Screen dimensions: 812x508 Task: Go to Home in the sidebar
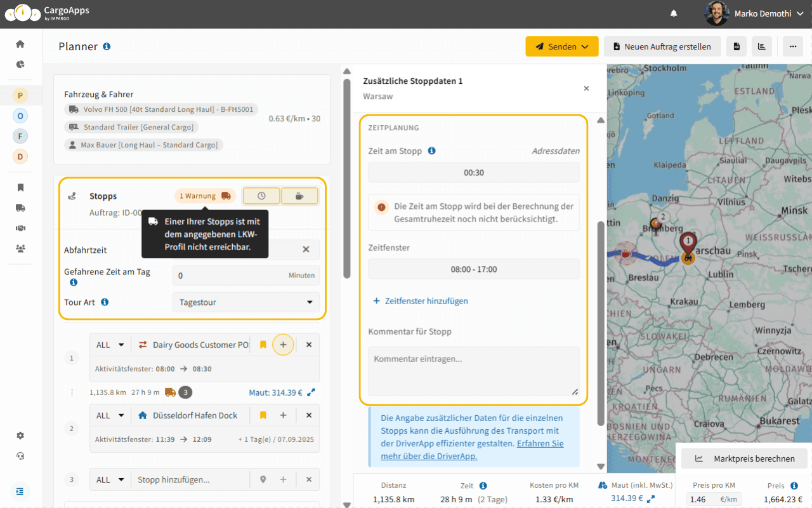(x=20, y=44)
